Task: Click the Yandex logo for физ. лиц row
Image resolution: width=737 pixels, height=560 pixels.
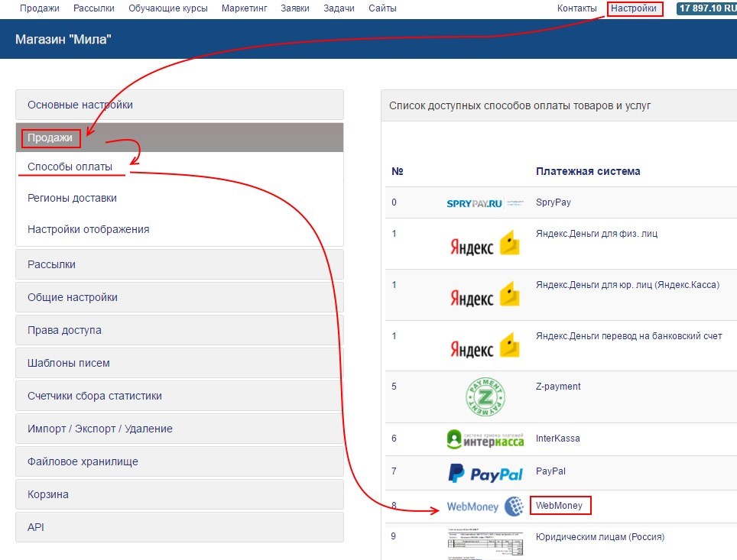Action: coord(485,244)
